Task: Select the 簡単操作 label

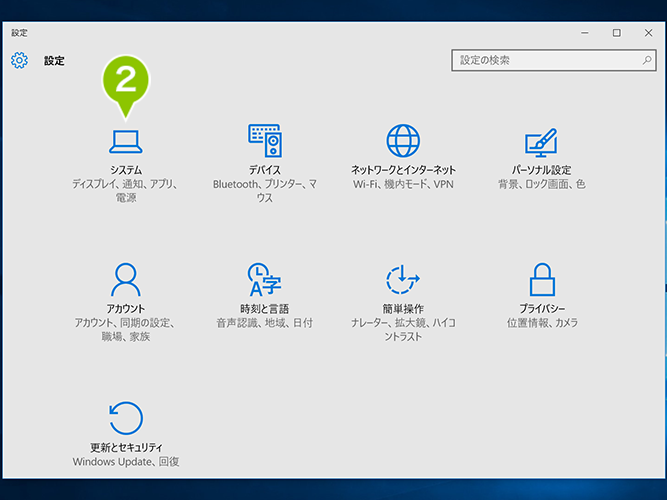Action: [403, 309]
